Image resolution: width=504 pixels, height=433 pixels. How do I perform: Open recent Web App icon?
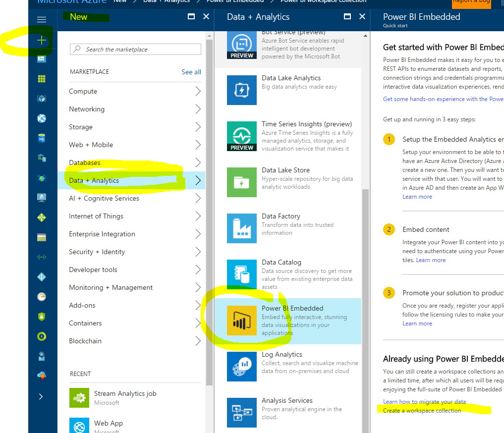79,425
